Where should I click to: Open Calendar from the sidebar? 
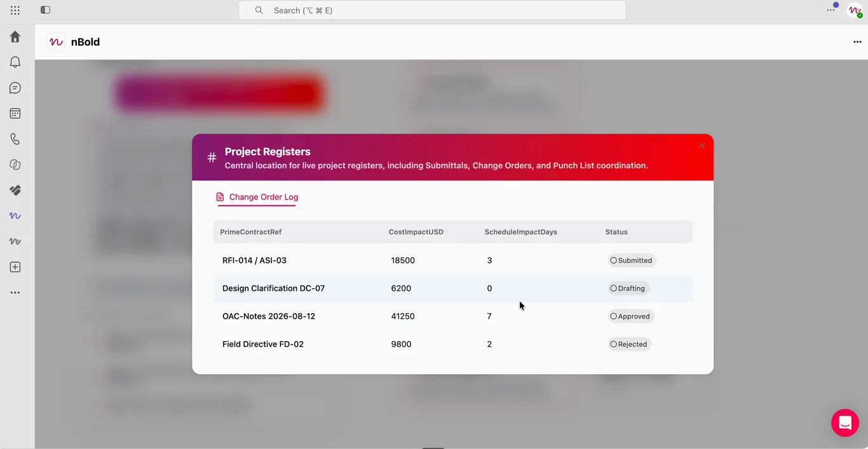(15, 114)
